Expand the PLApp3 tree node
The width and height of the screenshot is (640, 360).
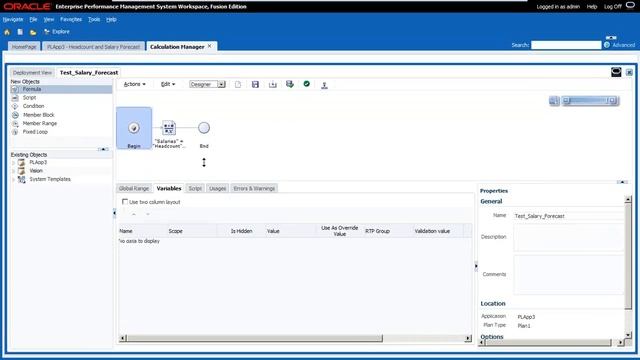coord(13,162)
